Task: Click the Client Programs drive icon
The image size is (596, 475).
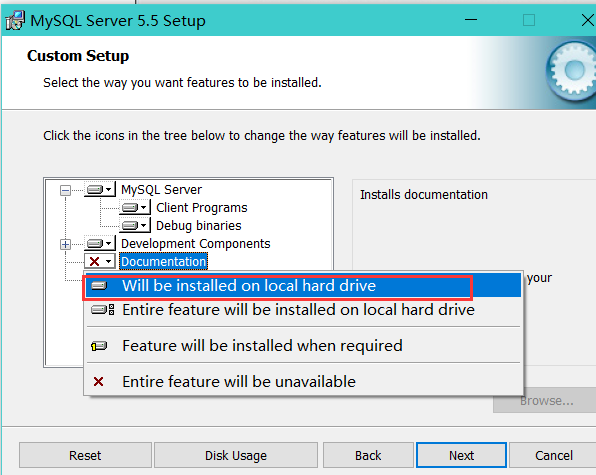Action: click(130, 207)
